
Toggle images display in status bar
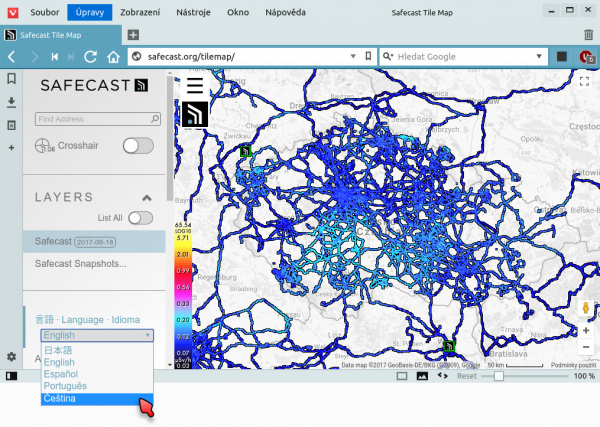coord(422,376)
